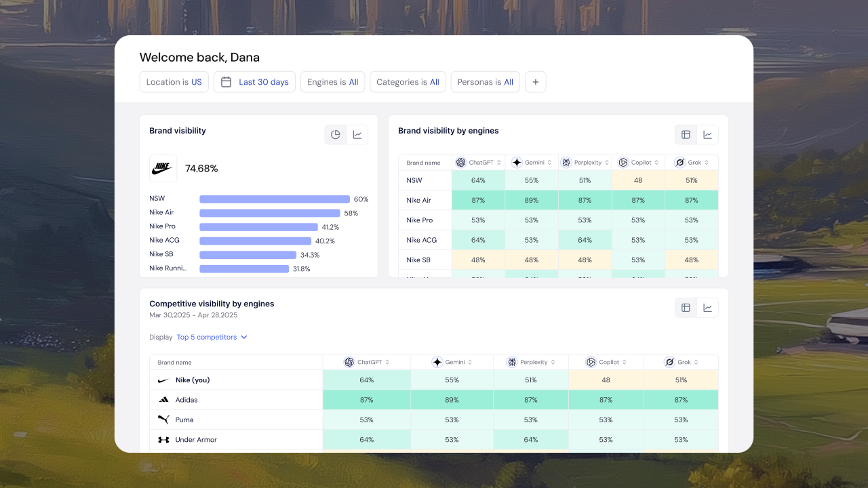Click Grok logo in Brand visibility by engines header
Viewport: 868px width, 488px height.
[679, 163]
